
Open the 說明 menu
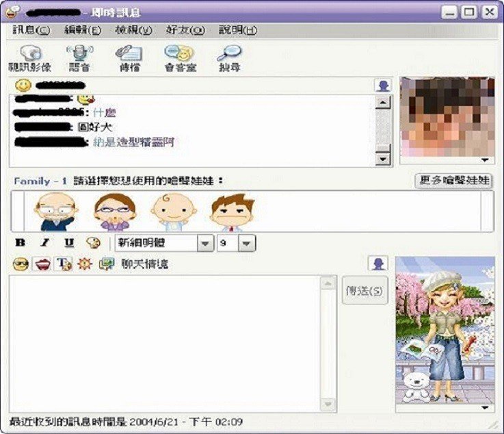238,30
